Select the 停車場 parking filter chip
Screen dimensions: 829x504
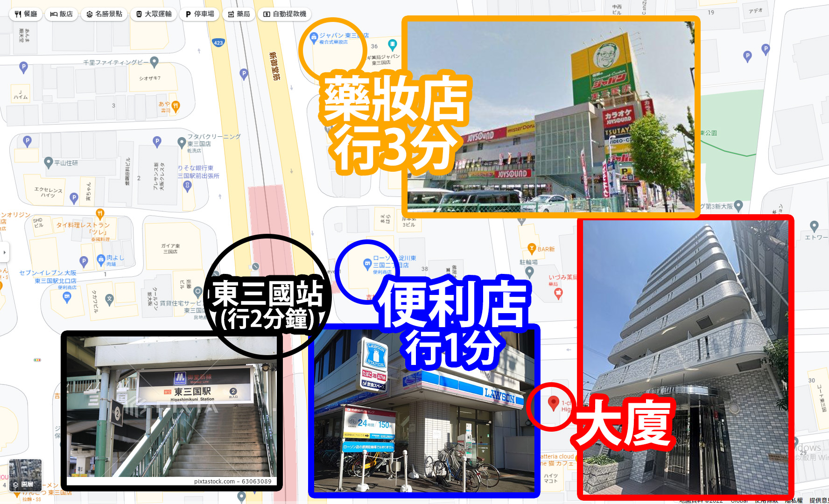click(200, 14)
